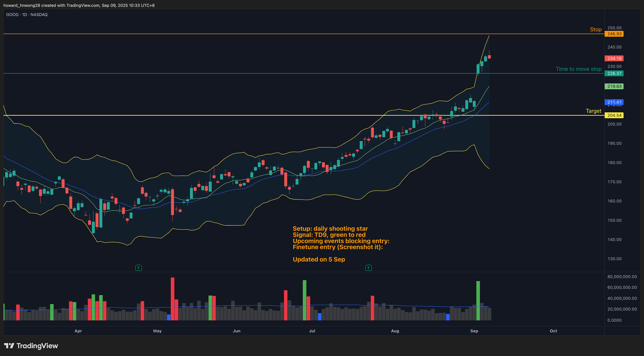Click the 240.00 price axis label
Screen dimensions: 644x356
click(614, 47)
